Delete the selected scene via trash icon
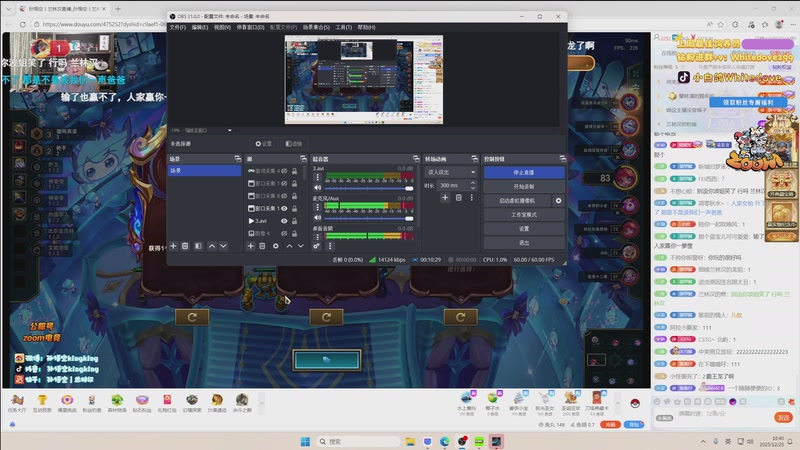The width and height of the screenshot is (800, 450). [185, 246]
